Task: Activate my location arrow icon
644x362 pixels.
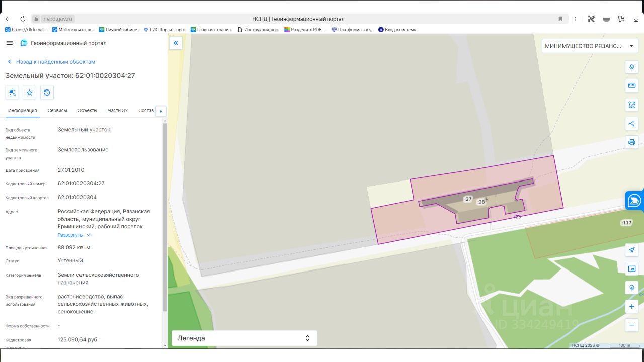Action: pos(632,250)
